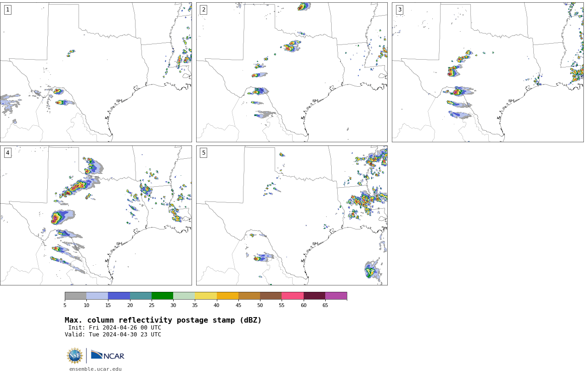Click the teal 20-25 dBZ swatch

point(141,296)
